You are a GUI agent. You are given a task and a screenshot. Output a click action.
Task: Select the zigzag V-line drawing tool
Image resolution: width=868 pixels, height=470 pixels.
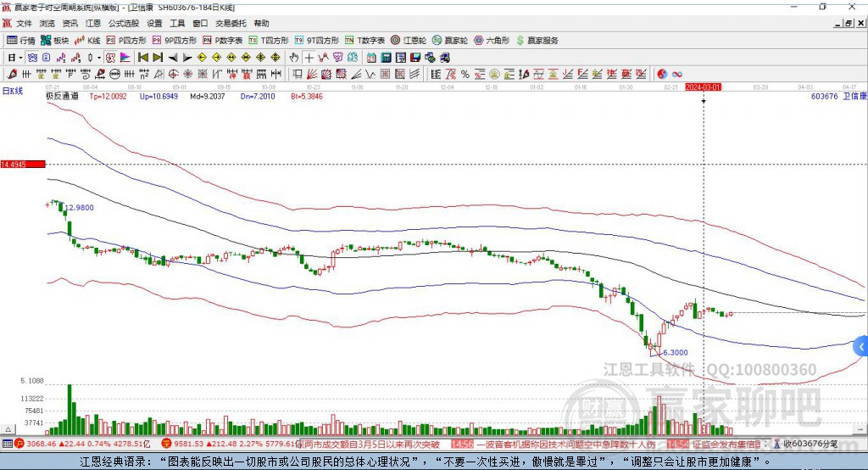[x=370, y=75]
